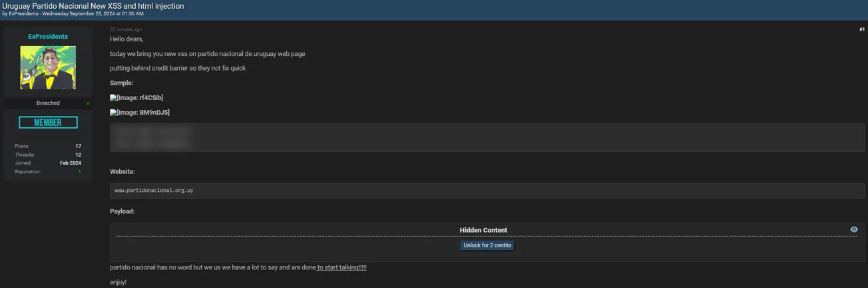Click the Hidden Content header label
This screenshot has width=868, height=288.
[483, 230]
